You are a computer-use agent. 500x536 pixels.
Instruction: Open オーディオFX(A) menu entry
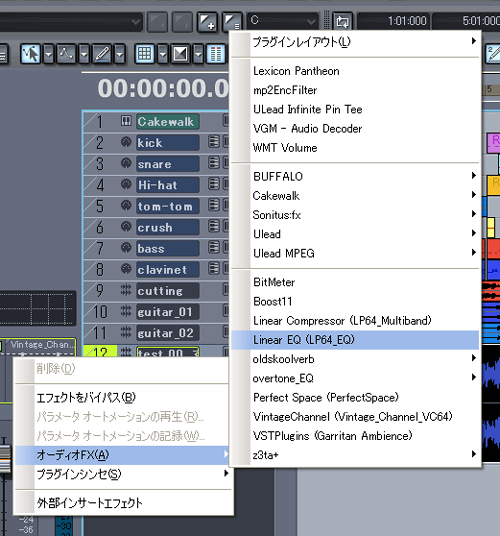pos(122,455)
